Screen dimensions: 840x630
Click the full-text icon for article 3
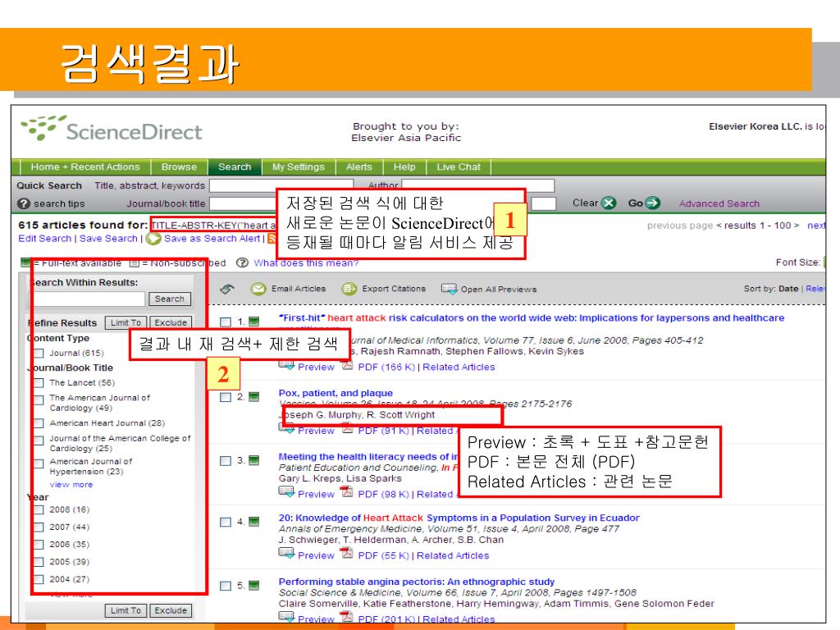pos(254,460)
